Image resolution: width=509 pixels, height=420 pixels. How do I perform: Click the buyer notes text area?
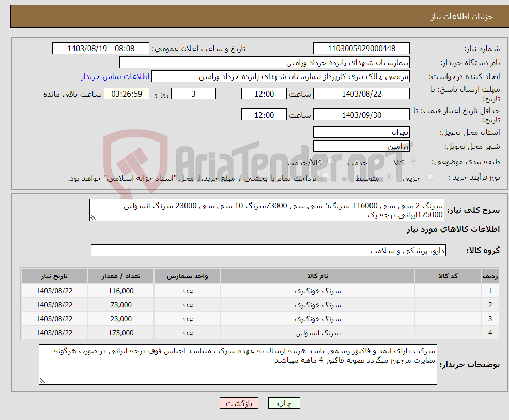point(238,365)
